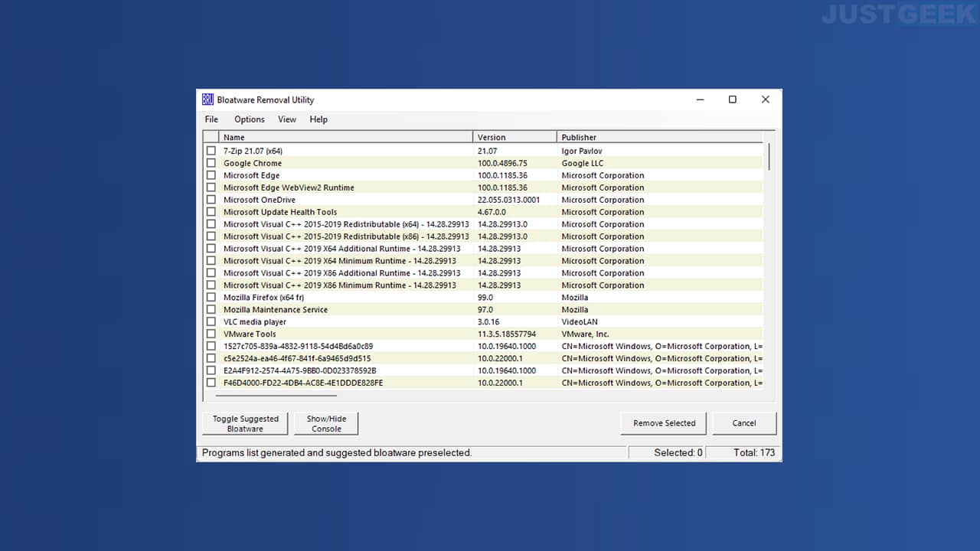Screen dimensions: 980x551
Task: Check the 1527c705-839a-4832 entry checkbox
Action: (x=211, y=347)
